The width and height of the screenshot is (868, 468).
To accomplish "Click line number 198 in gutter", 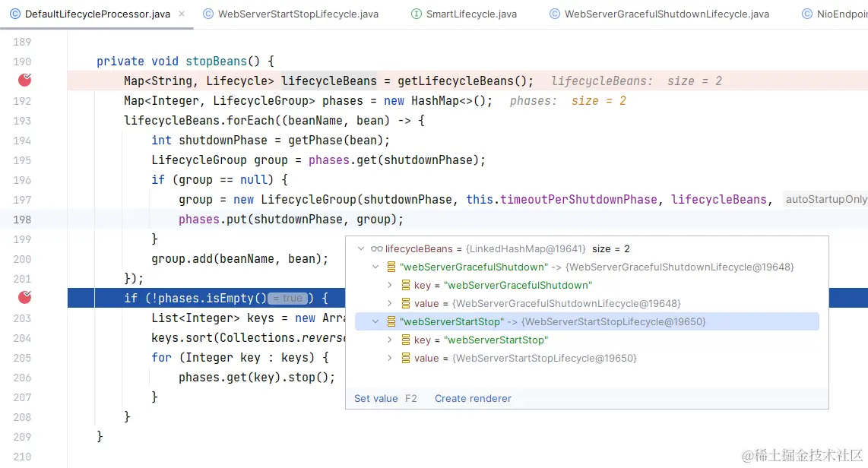I will click(22, 220).
